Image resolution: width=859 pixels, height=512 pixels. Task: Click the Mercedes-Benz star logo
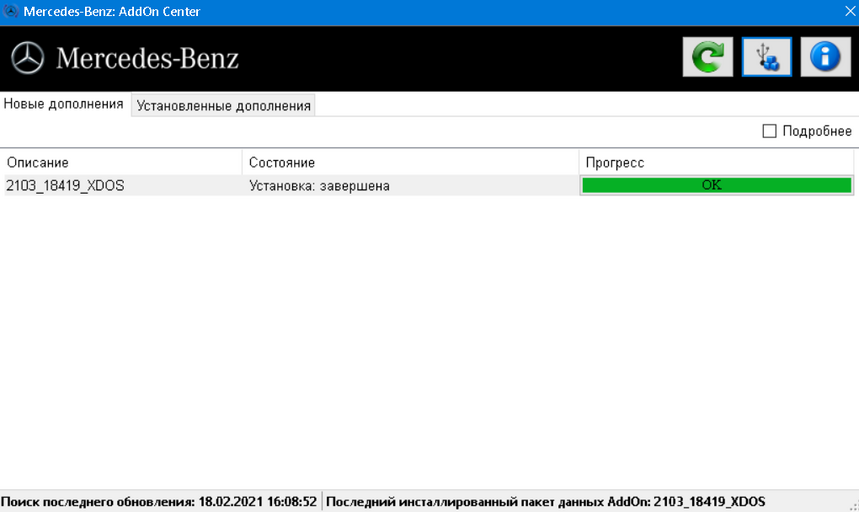coord(27,58)
